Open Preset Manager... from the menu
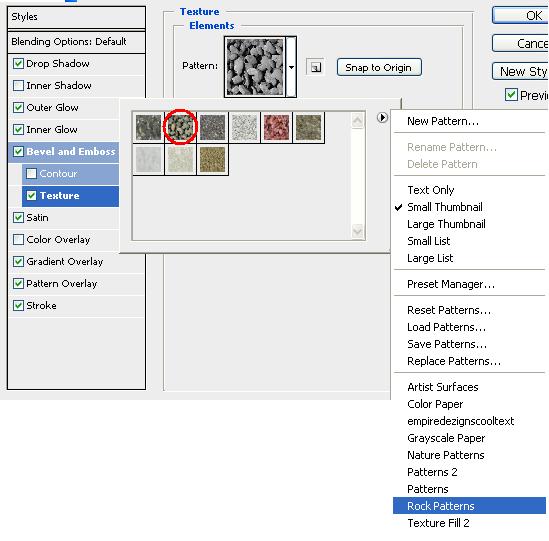This screenshot has width=549, height=541. (451, 284)
